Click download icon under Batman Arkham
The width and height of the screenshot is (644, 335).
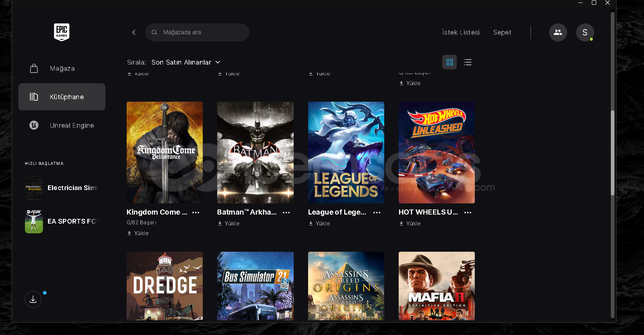pyautogui.click(x=220, y=224)
